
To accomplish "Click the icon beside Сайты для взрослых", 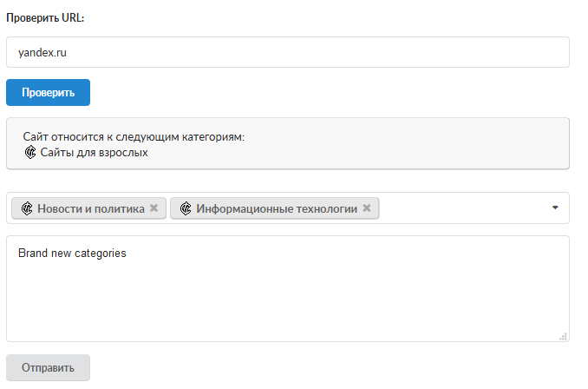I will coord(30,153).
